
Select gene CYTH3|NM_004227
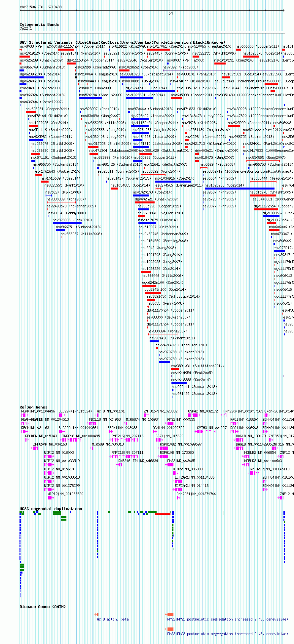(x=212, y=428)
